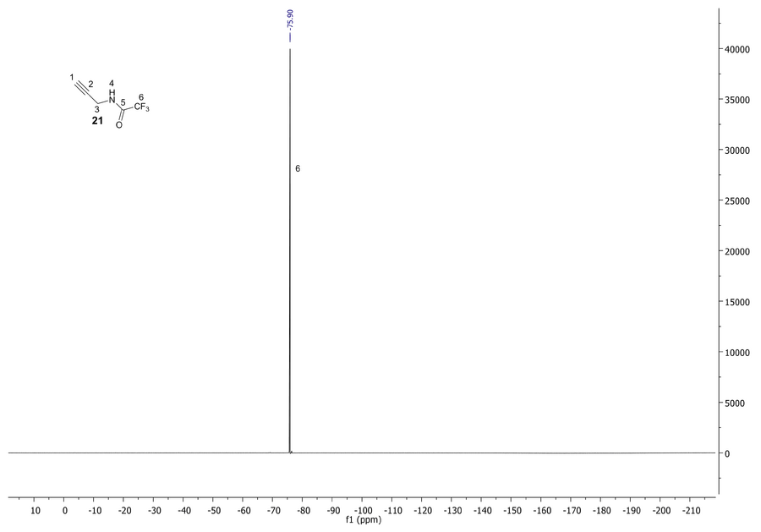Click the 25000 y-axis tick label
The height and width of the screenshot is (532, 761).
[x=737, y=201]
